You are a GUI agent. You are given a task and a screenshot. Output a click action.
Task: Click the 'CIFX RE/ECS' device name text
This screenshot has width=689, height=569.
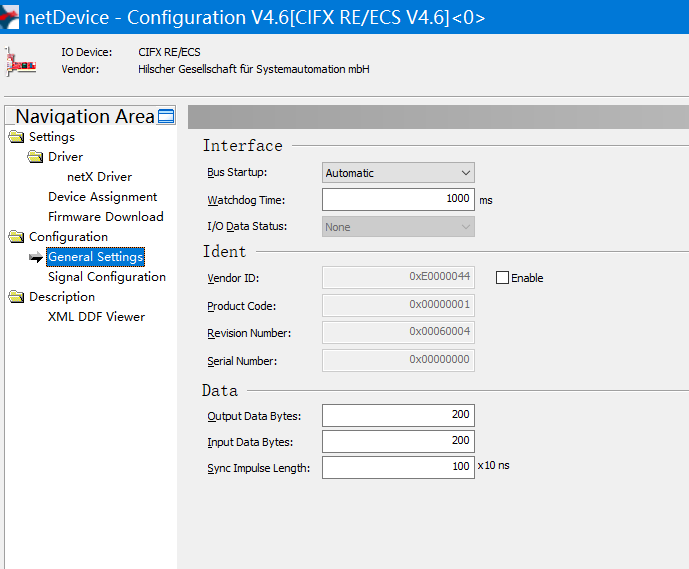169,52
